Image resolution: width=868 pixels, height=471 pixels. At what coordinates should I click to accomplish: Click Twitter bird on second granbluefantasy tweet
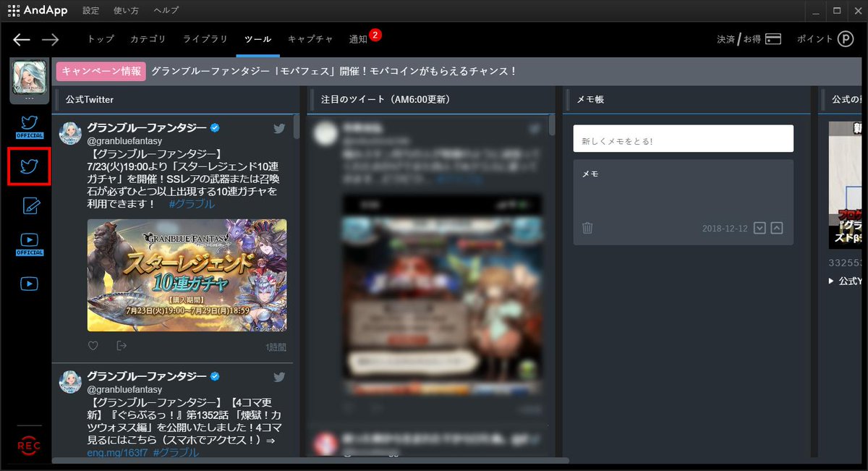279,377
